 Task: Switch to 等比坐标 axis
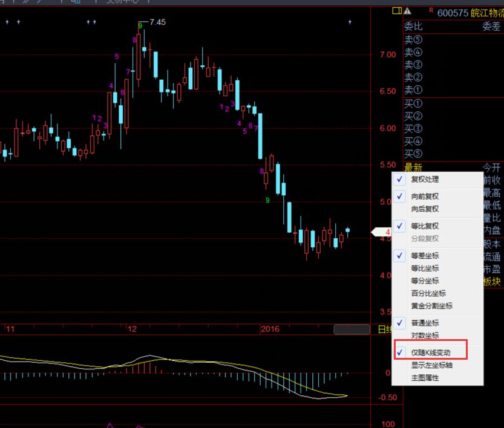point(425,268)
